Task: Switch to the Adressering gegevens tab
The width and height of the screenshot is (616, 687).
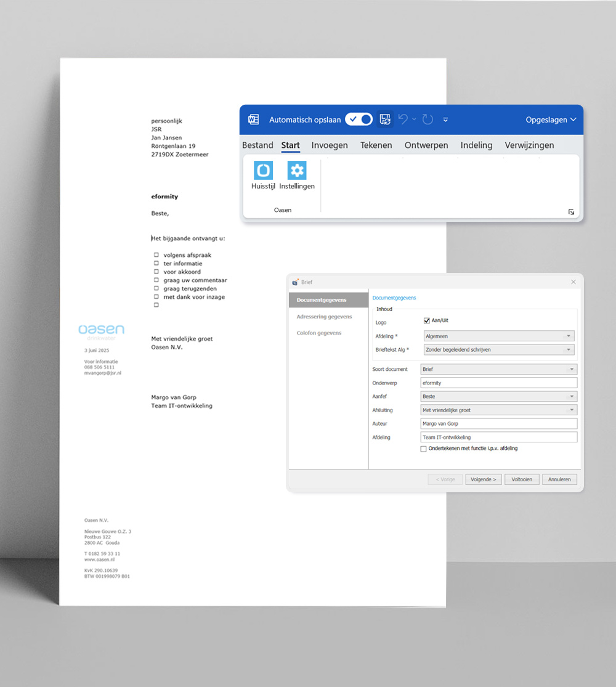Action: pos(324,317)
